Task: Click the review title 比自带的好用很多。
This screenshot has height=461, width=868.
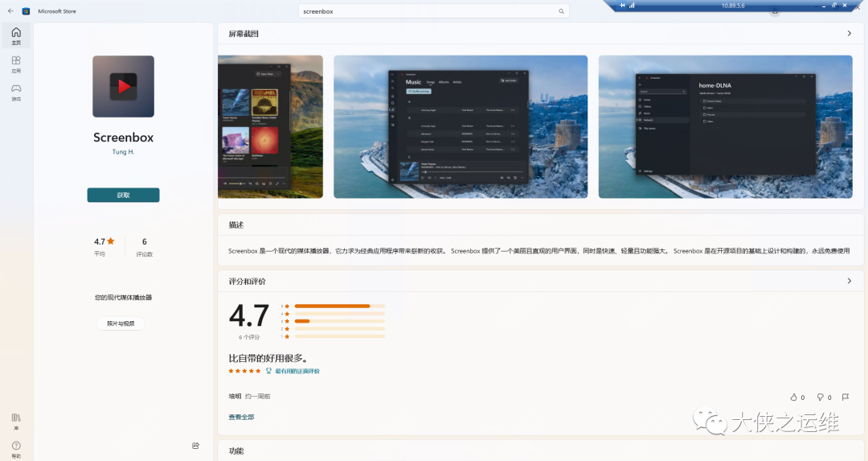Action: (x=268, y=358)
